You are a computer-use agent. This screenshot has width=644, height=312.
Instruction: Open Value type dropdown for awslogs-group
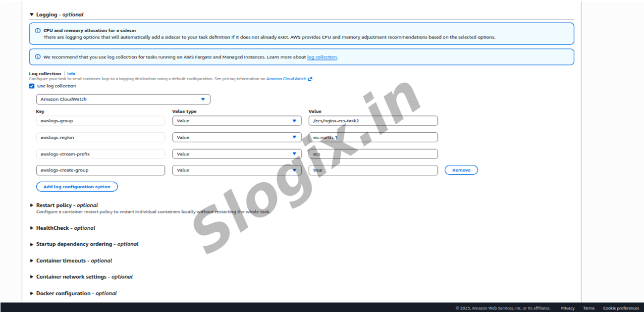[x=237, y=121]
